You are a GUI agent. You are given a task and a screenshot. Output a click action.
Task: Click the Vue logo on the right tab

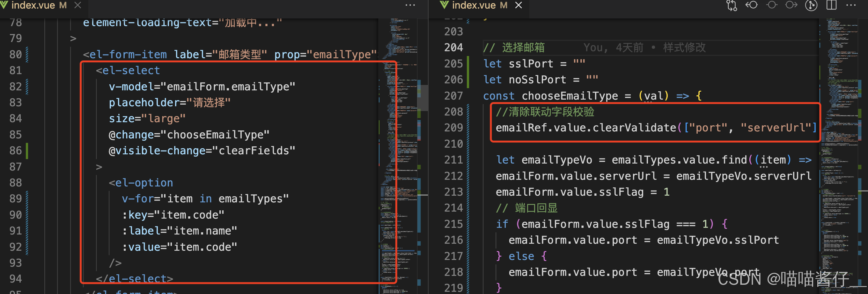tap(444, 5)
